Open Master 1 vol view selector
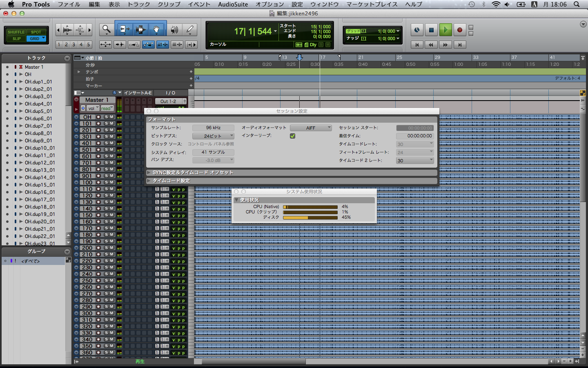588x368 pixels. point(93,108)
